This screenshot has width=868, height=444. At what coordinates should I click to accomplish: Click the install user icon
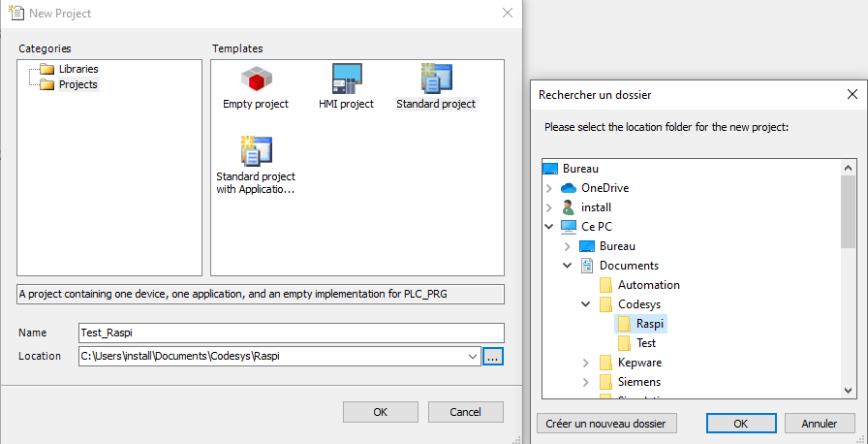click(569, 207)
